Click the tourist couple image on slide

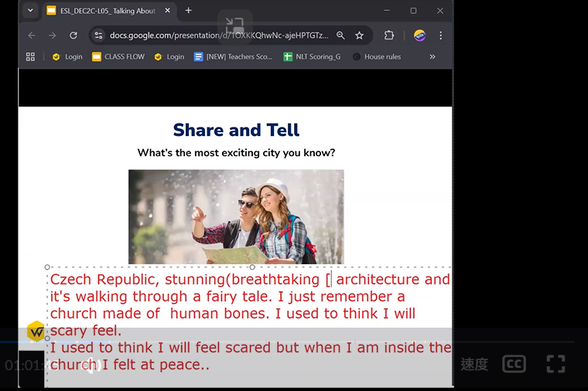click(236, 216)
